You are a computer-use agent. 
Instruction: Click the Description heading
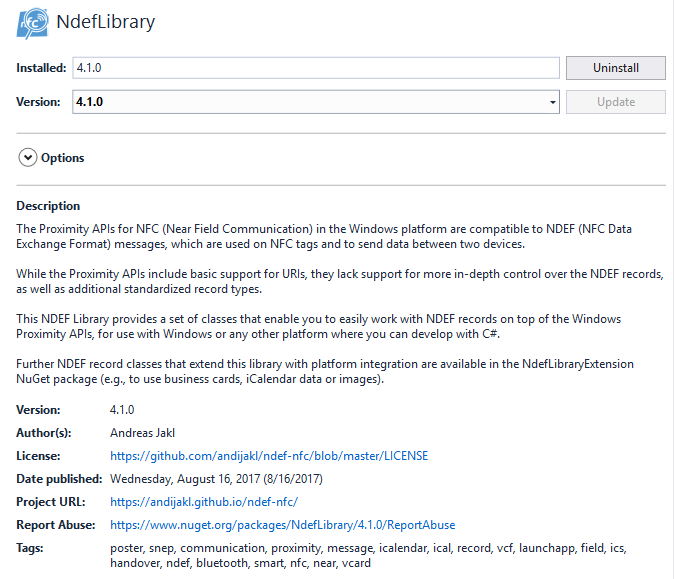(x=48, y=206)
